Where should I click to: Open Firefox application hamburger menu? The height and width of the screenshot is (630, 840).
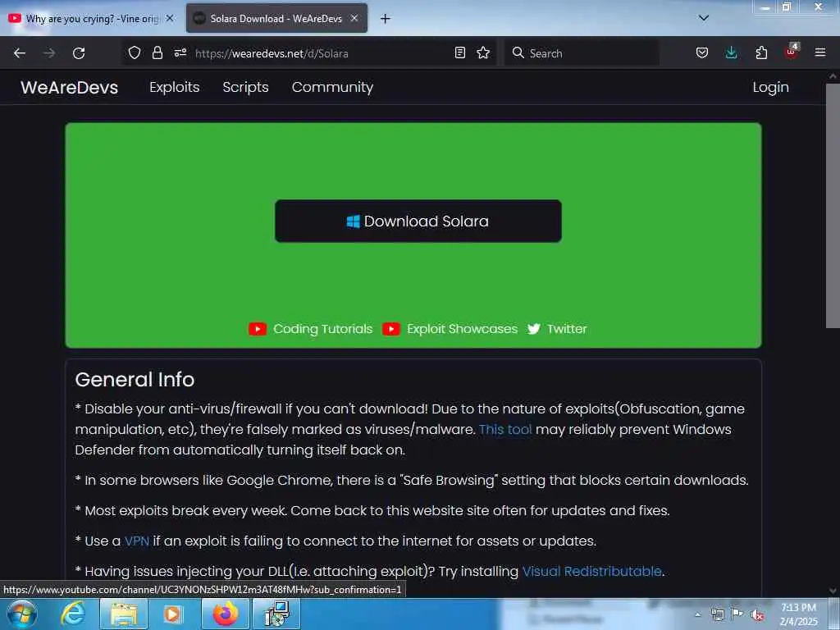pos(820,53)
